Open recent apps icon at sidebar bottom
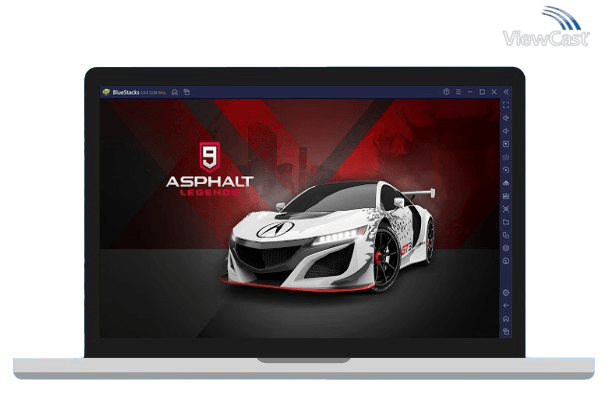The height and width of the screenshot is (414, 602). pos(506,331)
